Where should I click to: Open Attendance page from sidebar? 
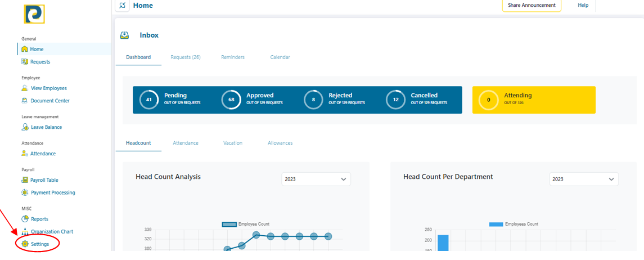coord(43,154)
